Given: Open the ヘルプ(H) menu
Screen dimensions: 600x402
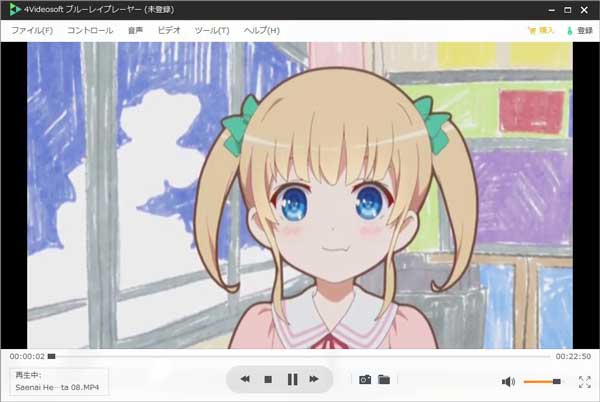Looking at the screenshot, I should (x=262, y=31).
